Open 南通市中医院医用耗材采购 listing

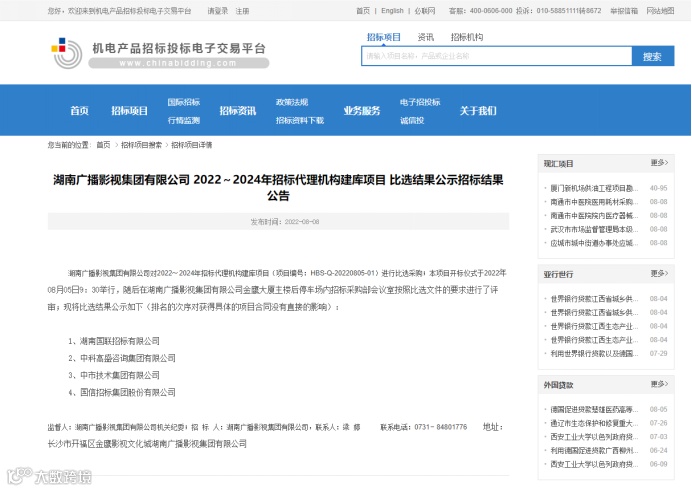point(594,202)
